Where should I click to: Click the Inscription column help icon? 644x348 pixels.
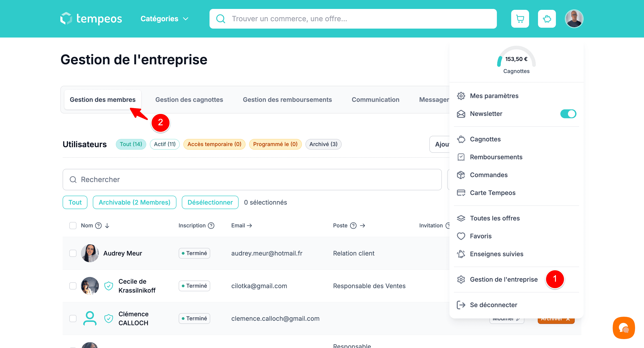tap(211, 225)
